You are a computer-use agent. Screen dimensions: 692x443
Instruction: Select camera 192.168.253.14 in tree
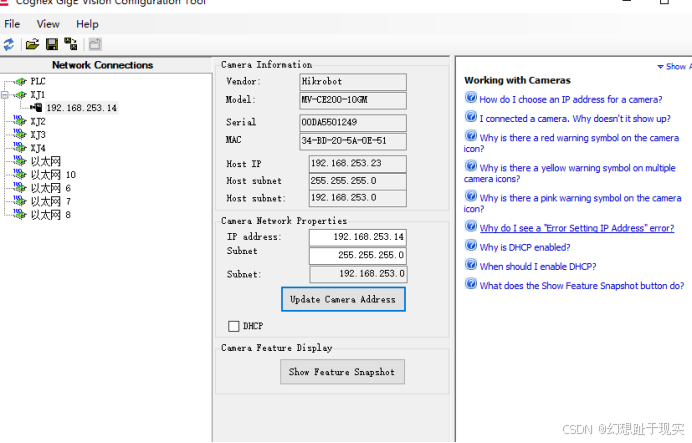point(82,108)
